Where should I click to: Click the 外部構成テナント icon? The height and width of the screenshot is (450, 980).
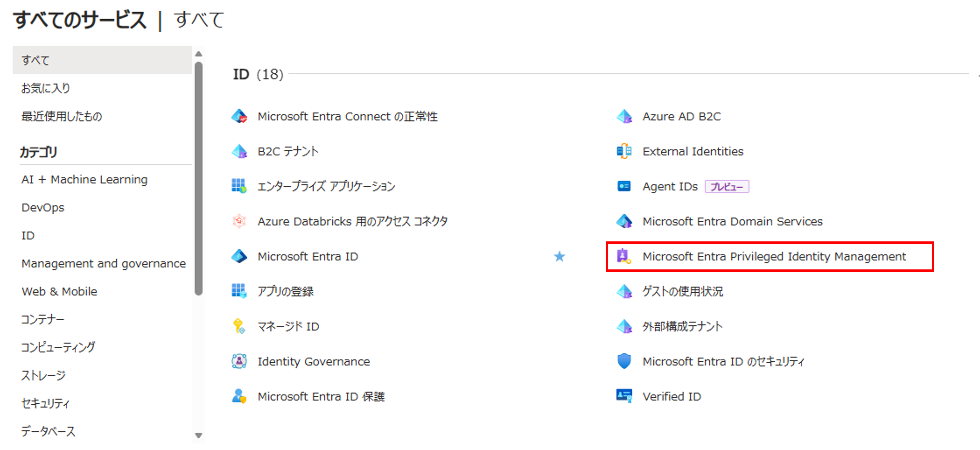(624, 326)
